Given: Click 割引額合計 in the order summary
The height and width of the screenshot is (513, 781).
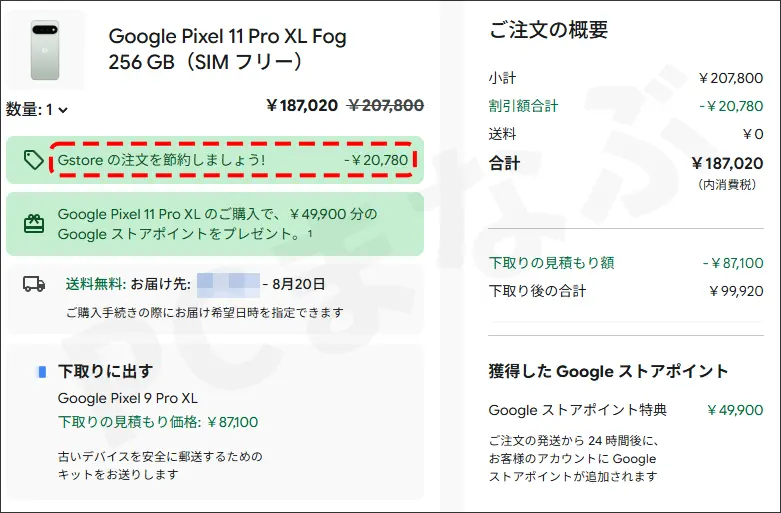Looking at the screenshot, I should click(x=523, y=106).
